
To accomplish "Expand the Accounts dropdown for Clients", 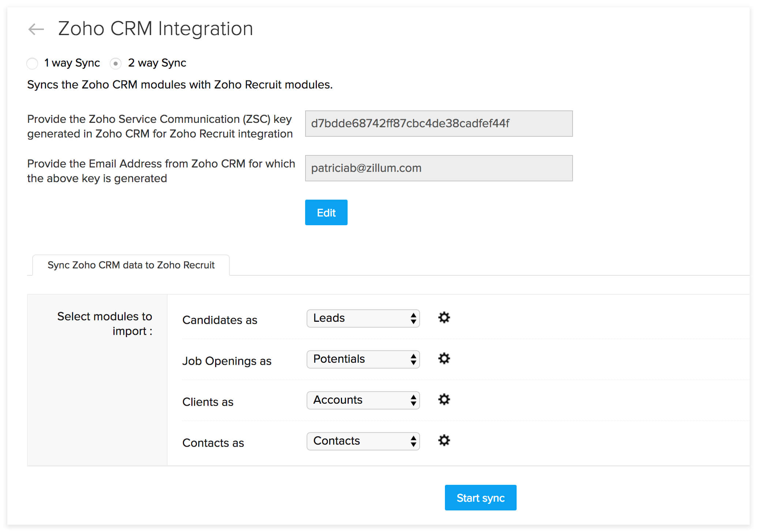I will point(363,400).
